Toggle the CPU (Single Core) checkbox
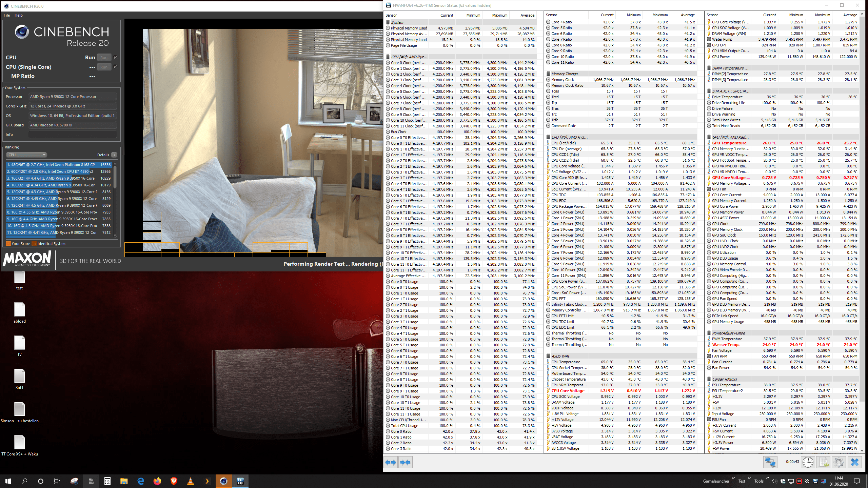Screen dimensions: 868x488 (x=116, y=67)
